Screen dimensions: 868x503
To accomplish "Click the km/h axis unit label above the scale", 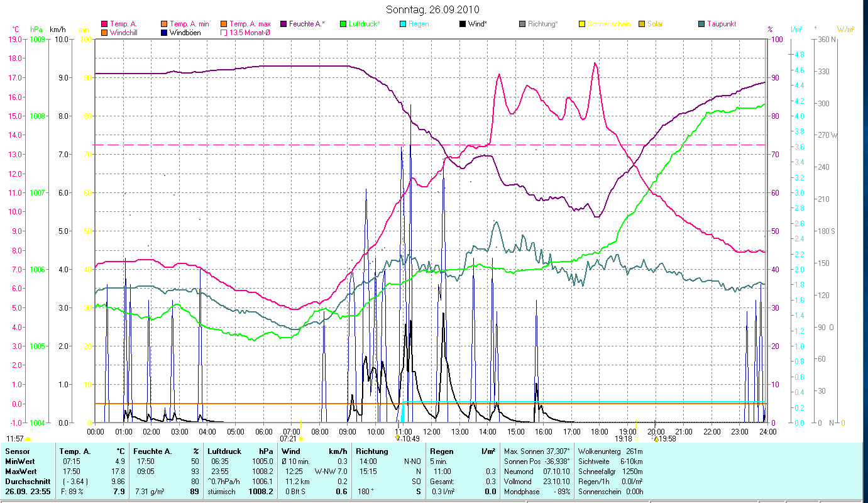I will tap(57, 30).
